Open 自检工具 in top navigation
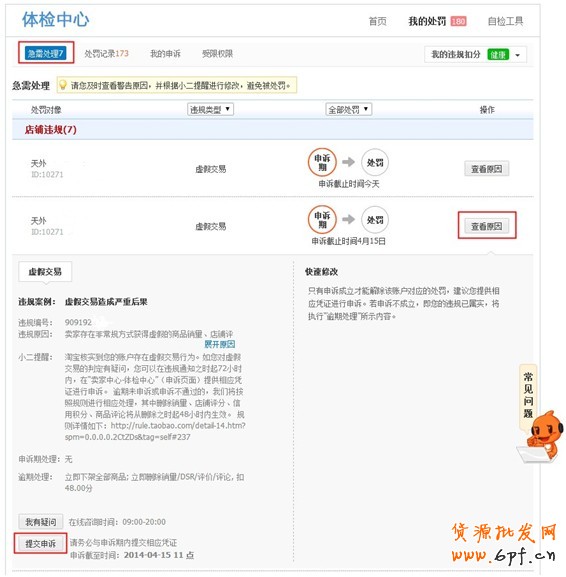 tap(505, 21)
